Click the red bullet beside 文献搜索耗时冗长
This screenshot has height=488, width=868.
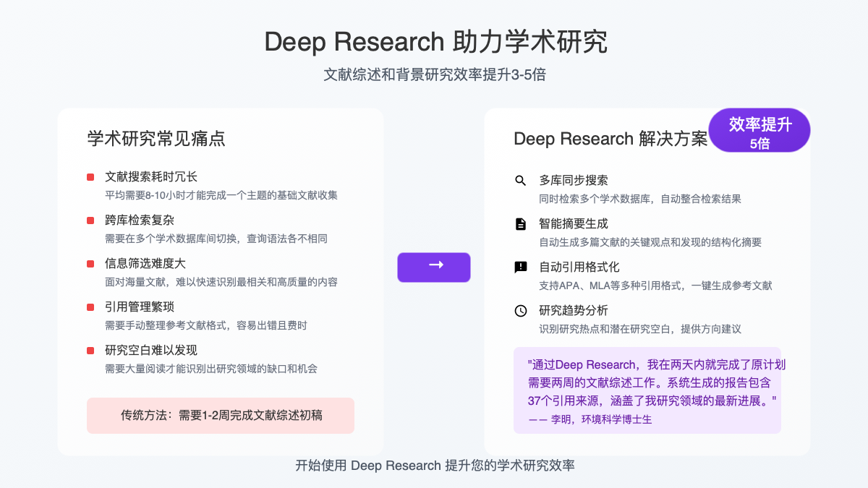[x=90, y=177]
